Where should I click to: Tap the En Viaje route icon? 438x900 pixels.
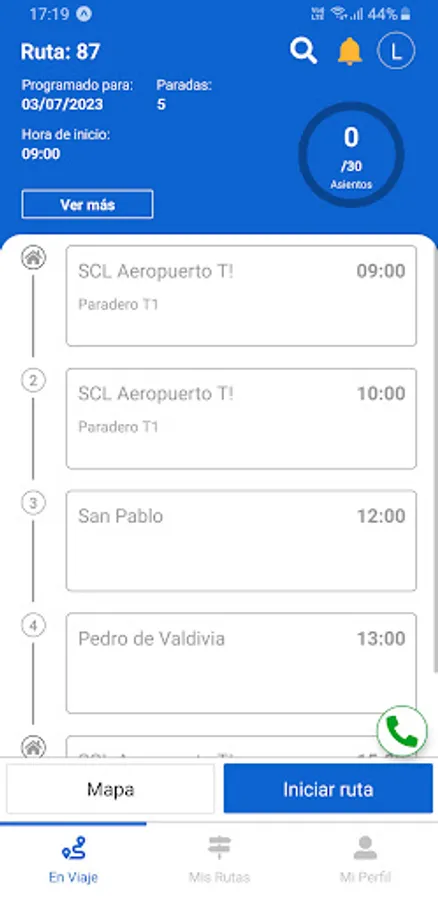[73, 848]
